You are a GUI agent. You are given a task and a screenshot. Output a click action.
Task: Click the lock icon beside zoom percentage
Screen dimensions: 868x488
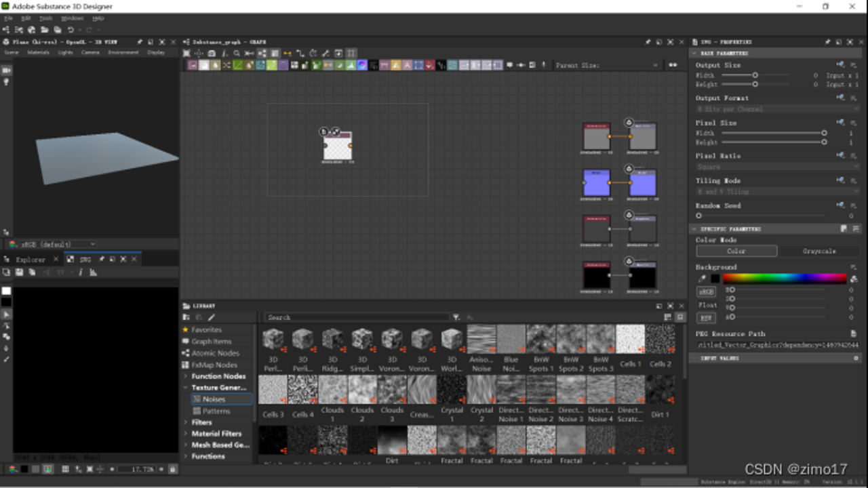(x=172, y=469)
